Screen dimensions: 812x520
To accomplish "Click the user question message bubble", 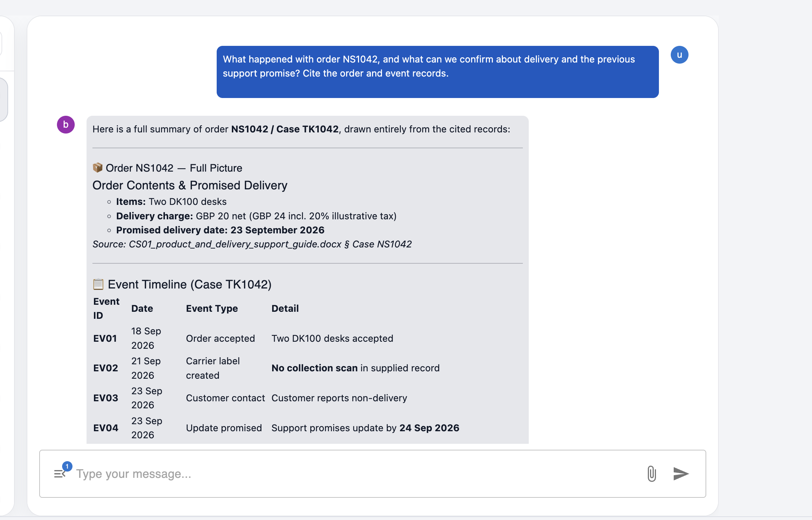I will pos(438,72).
